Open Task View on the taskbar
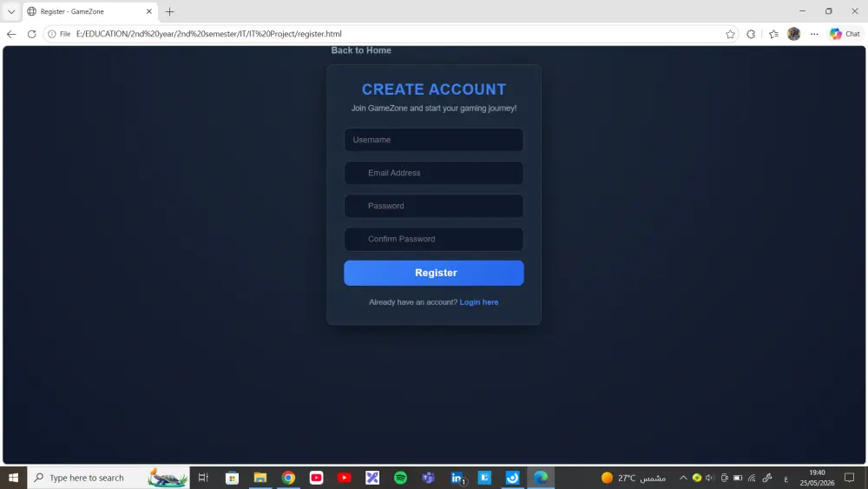Viewport: 868px width, 489px height. (203, 478)
